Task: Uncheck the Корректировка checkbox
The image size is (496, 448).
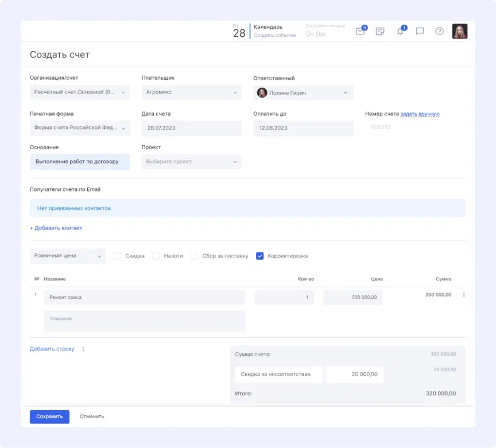Action: pos(260,256)
